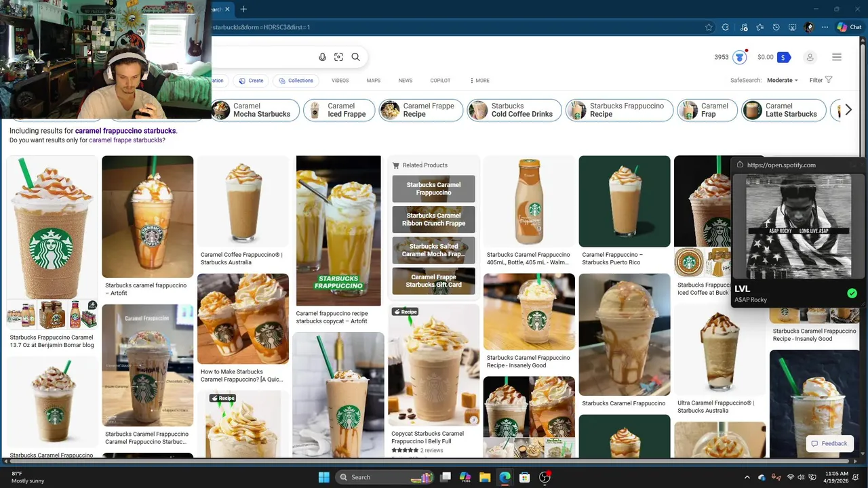The height and width of the screenshot is (488, 868).
Task: Open visual search camera icon
Action: pos(339,57)
